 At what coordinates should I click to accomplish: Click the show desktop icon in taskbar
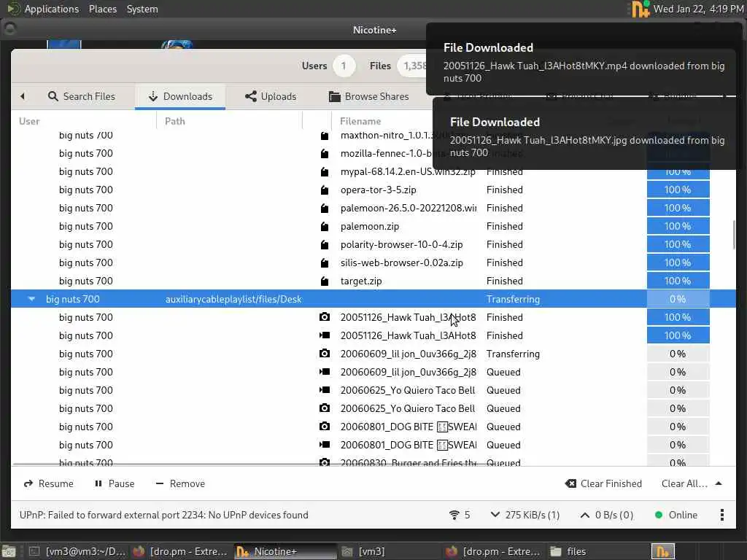point(9,551)
